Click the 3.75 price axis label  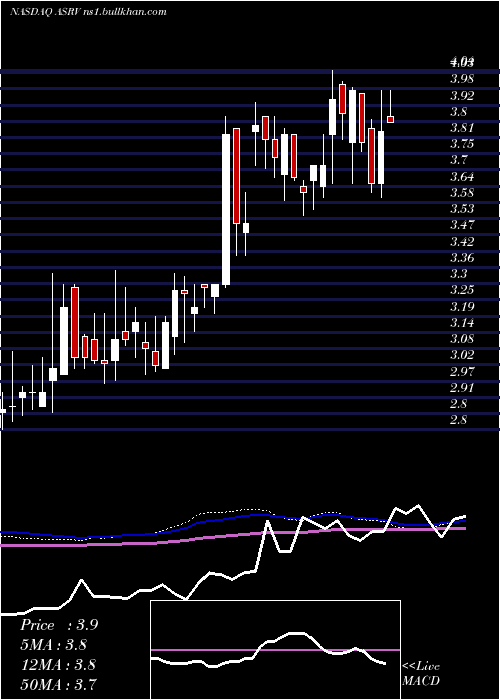pyautogui.click(x=462, y=144)
